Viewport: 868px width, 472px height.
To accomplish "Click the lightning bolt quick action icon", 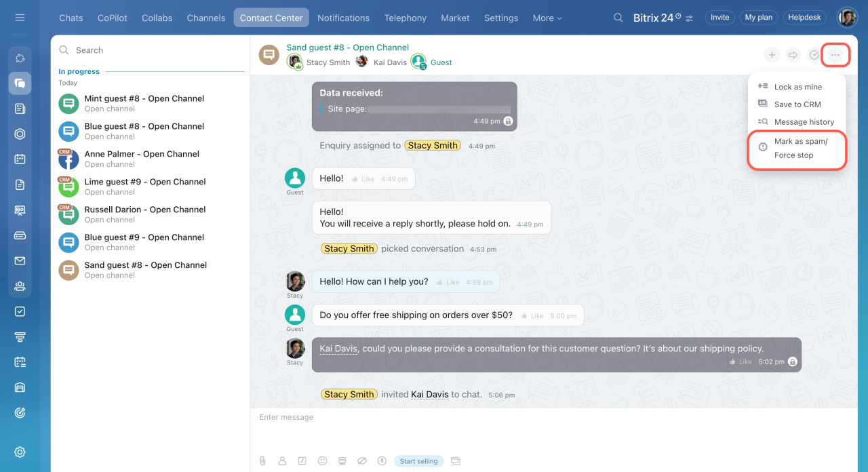I will 382,461.
